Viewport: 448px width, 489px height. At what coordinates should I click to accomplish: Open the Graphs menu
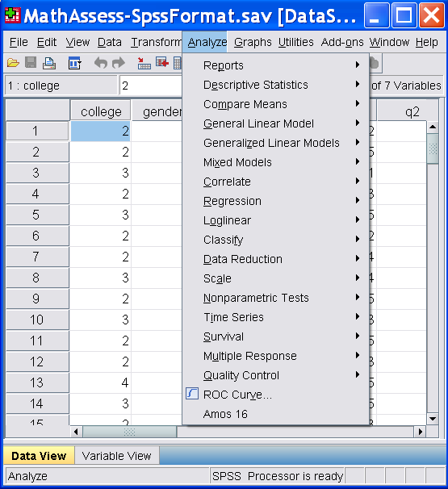(x=253, y=42)
